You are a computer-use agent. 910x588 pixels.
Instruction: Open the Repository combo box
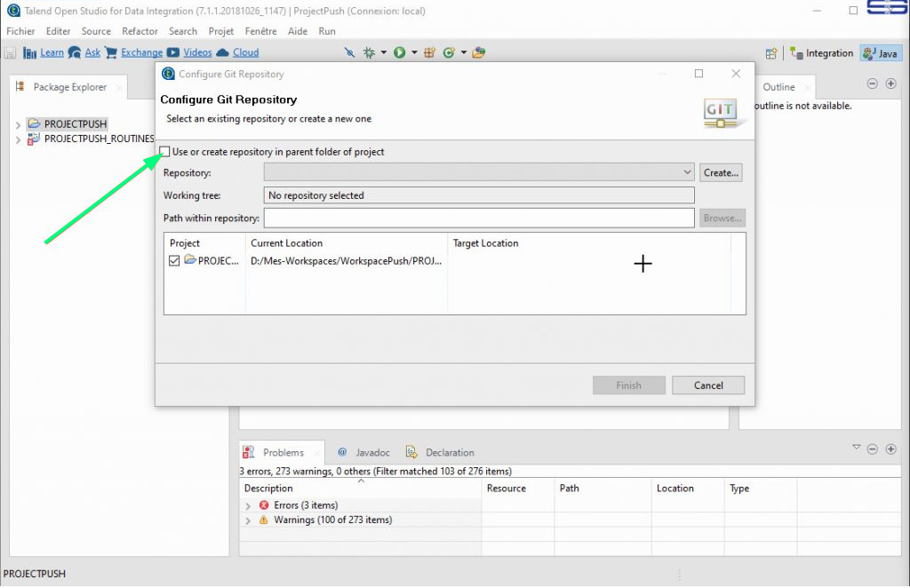click(x=479, y=172)
